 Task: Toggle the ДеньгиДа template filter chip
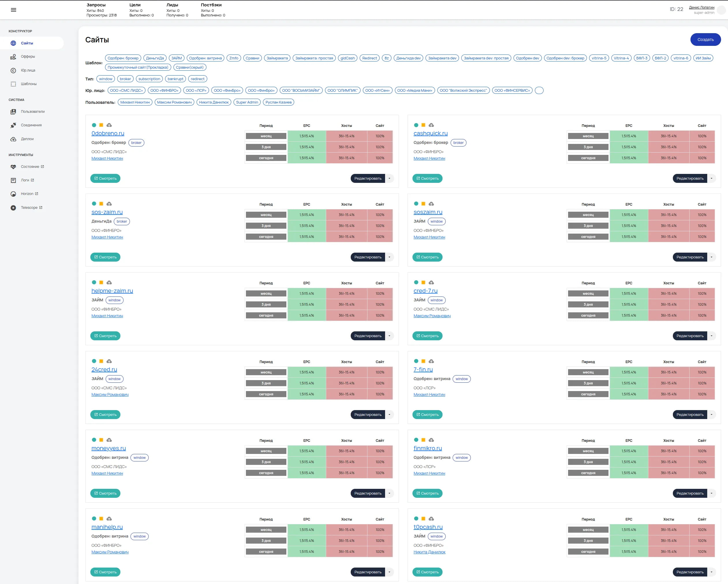[x=155, y=58]
